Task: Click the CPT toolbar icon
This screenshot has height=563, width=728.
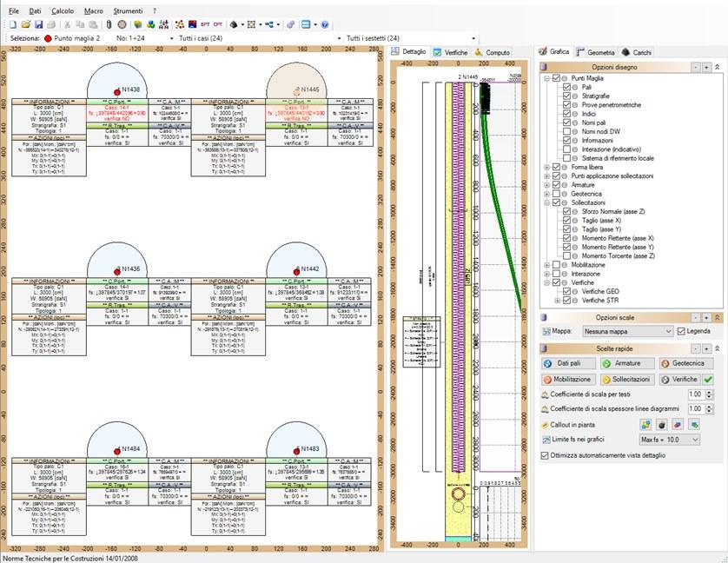Action: click(217, 24)
